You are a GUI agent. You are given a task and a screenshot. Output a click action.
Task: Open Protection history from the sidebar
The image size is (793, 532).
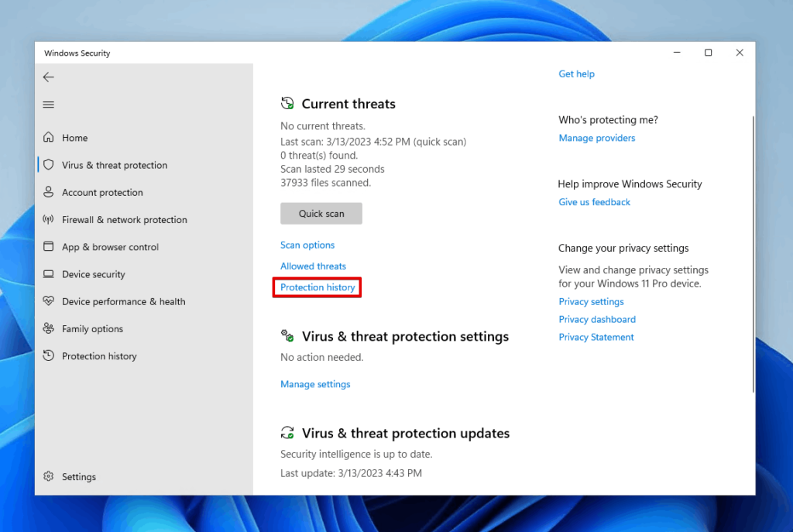[x=98, y=355]
